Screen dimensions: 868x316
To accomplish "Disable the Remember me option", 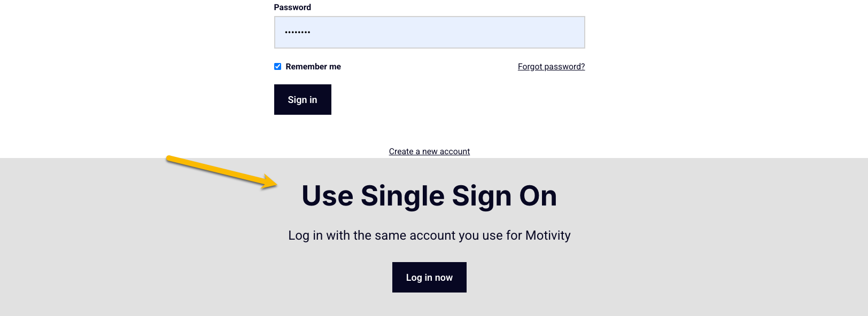I will 277,67.
